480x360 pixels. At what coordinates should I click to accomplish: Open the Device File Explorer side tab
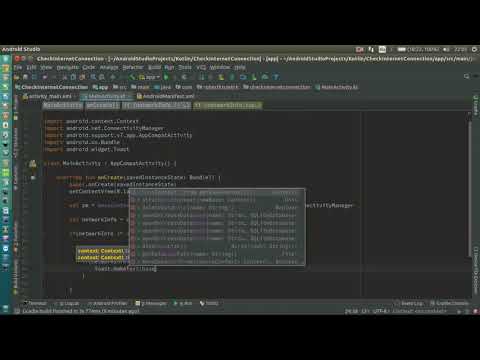tap(476, 270)
